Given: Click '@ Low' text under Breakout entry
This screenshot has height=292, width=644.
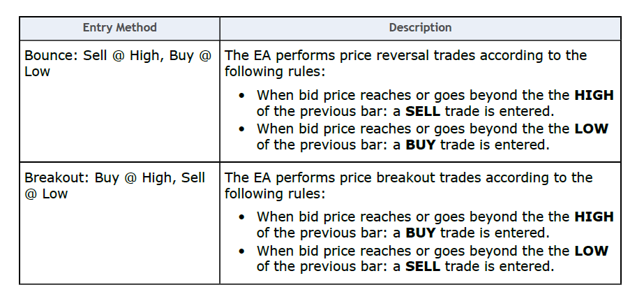Looking at the screenshot, I should point(46,194).
